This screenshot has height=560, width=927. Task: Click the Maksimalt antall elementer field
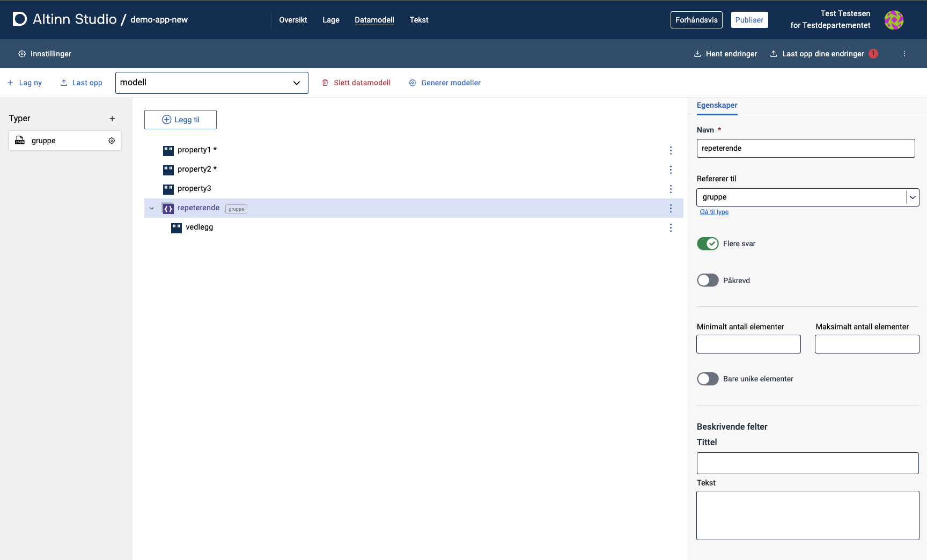click(x=867, y=344)
